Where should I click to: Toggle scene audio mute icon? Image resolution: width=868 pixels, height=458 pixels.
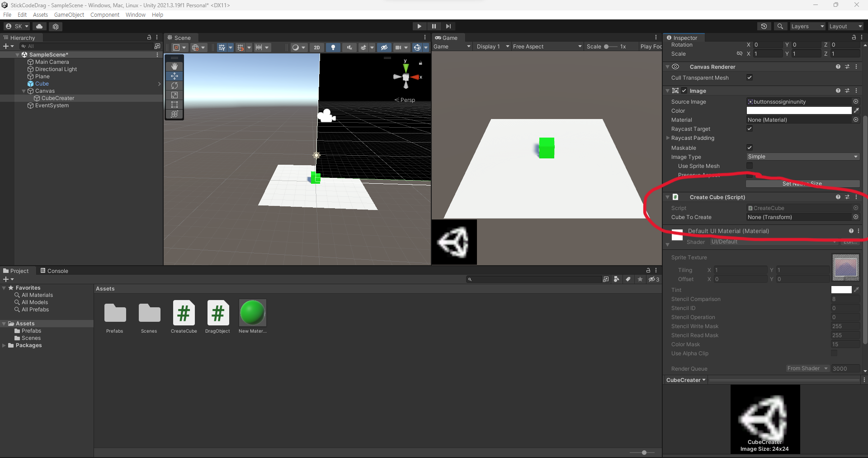[x=349, y=48]
